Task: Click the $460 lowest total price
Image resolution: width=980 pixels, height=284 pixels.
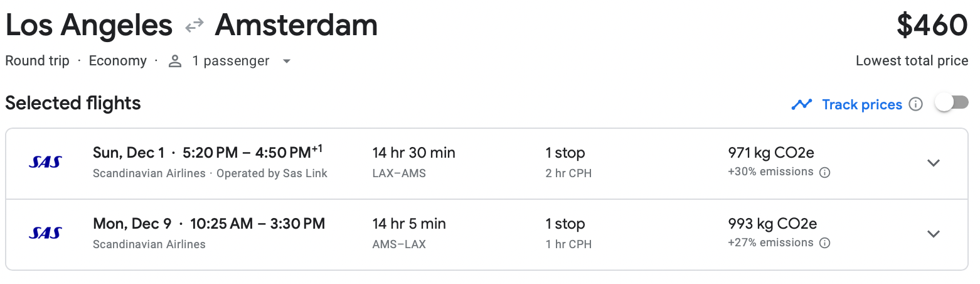Action: (932, 26)
